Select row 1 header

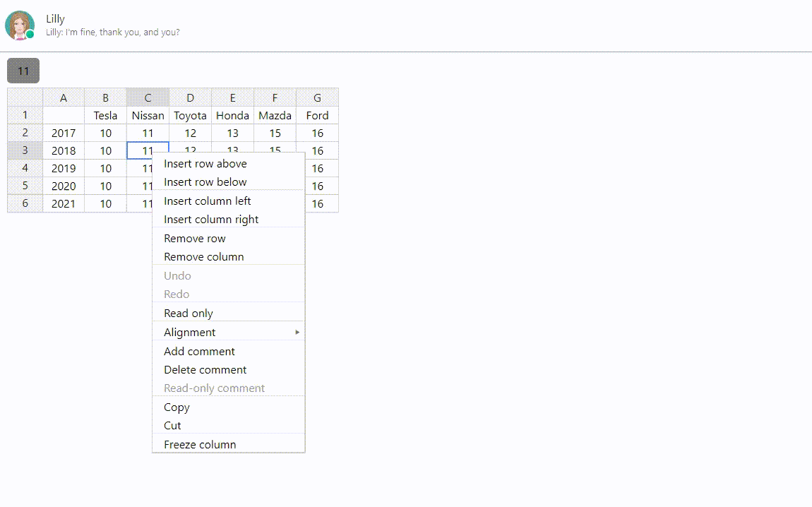[x=25, y=115]
